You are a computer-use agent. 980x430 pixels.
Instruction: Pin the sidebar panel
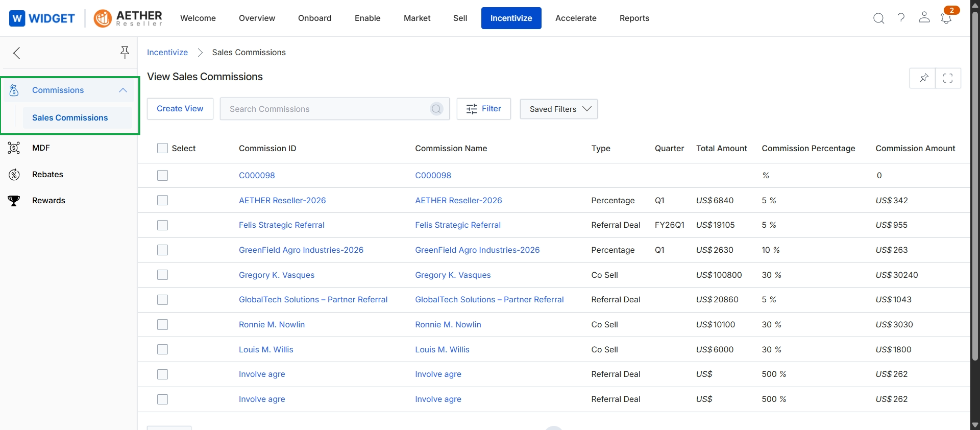125,52
